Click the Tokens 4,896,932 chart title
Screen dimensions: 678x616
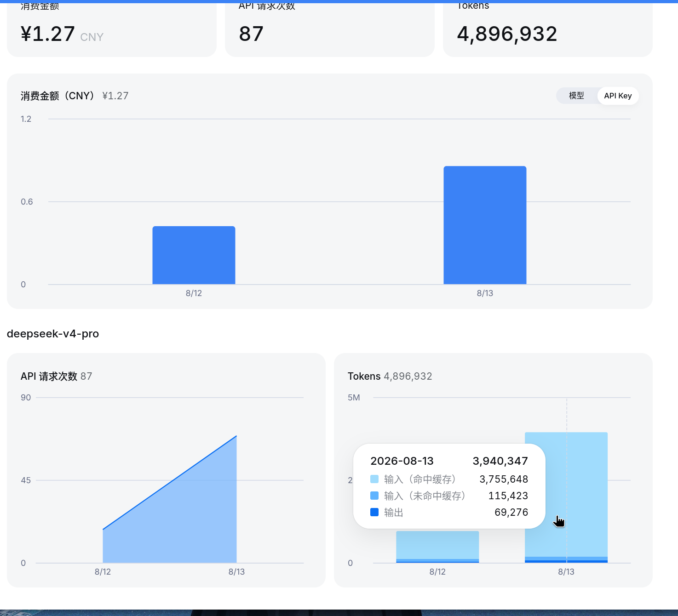390,376
